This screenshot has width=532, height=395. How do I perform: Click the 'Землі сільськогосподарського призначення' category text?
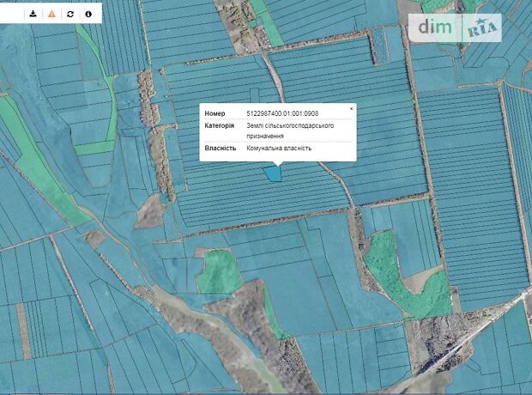point(288,131)
